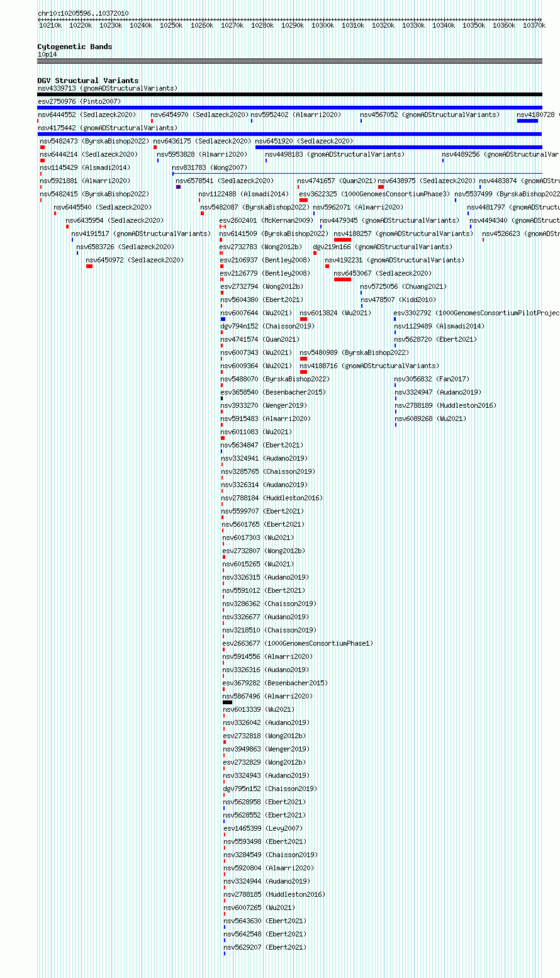The width and height of the screenshot is (560, 978).
Task: Click the nsv5962071 (Almarri2020) label
Action: (x=359, y=207)
